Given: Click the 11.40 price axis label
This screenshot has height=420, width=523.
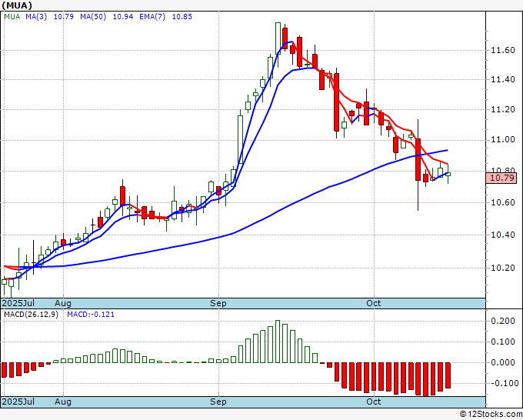Looking at the screenshot, I should tap(503, 80).
